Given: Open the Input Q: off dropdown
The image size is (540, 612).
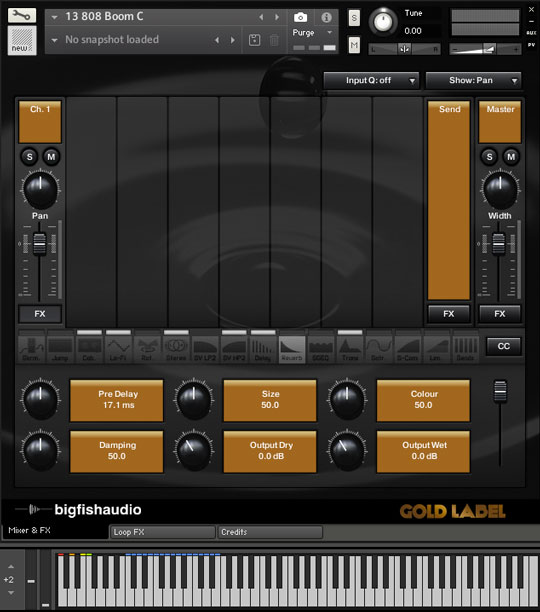Looking at the screenshot, I should 371,80.
